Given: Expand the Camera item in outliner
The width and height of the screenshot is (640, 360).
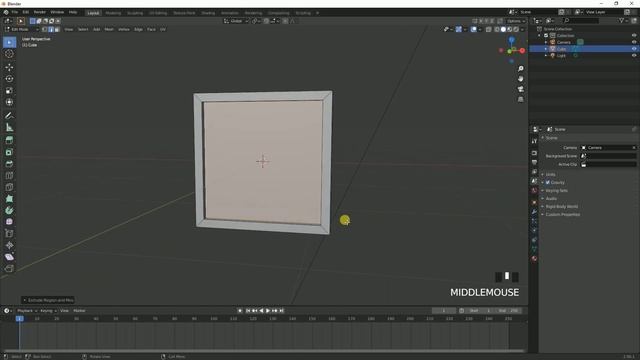Looking at the screenshot, I should [x=546, y=42].
